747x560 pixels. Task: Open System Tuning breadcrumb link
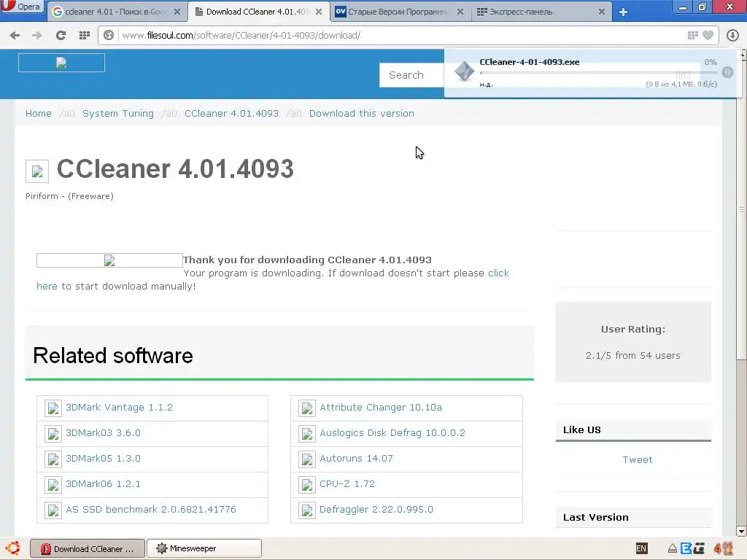coord(118,113)
